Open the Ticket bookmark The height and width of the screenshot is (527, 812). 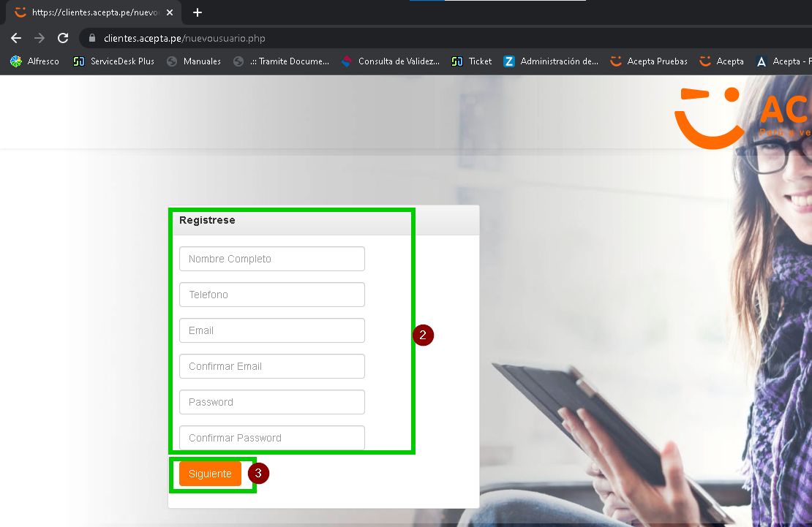click(x=472, y=61)
